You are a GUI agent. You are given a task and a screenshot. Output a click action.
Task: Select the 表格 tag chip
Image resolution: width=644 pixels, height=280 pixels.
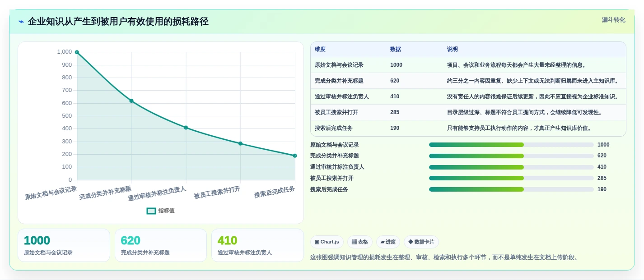click(x=360, y=242)
